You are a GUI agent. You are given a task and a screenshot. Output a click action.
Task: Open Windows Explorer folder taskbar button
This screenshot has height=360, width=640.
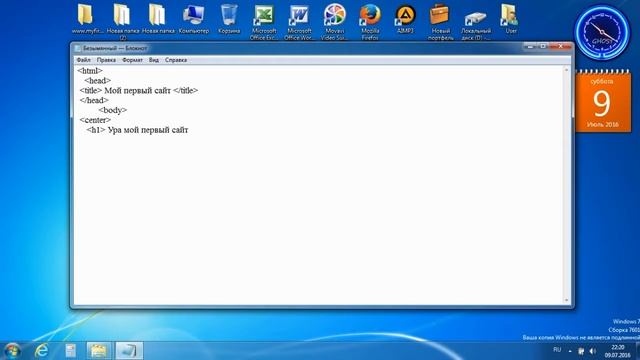click(98, 351)
